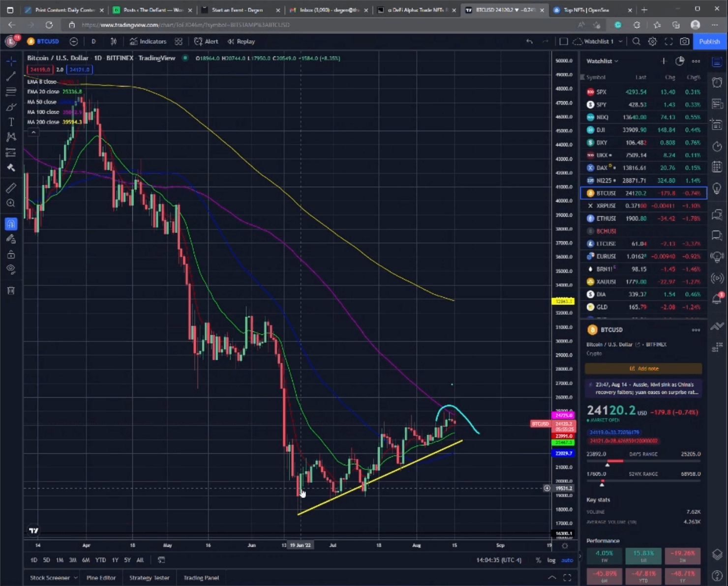This screenshot has height=586, width=728.
Task: Activate the zoom-in tool
Action: (x=11, y=203)
